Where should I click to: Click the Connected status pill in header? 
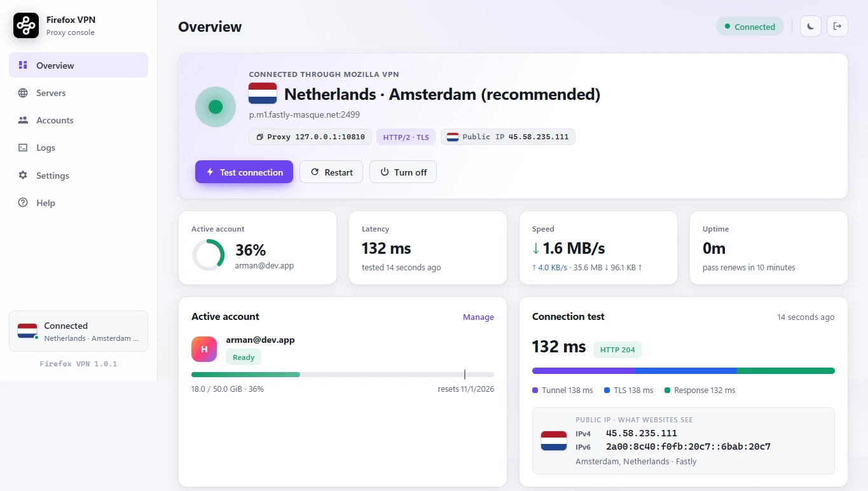click(750, 26)
